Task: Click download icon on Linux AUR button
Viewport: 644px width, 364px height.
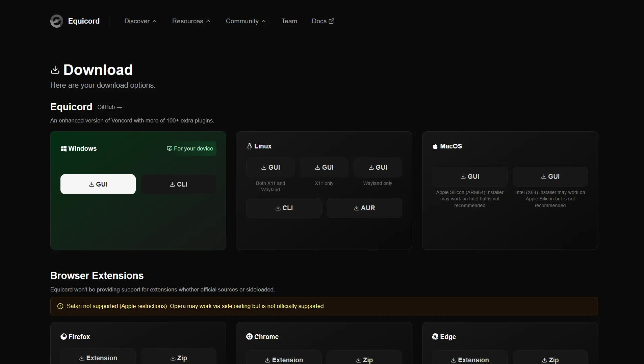Action: [x=357, y=208]
